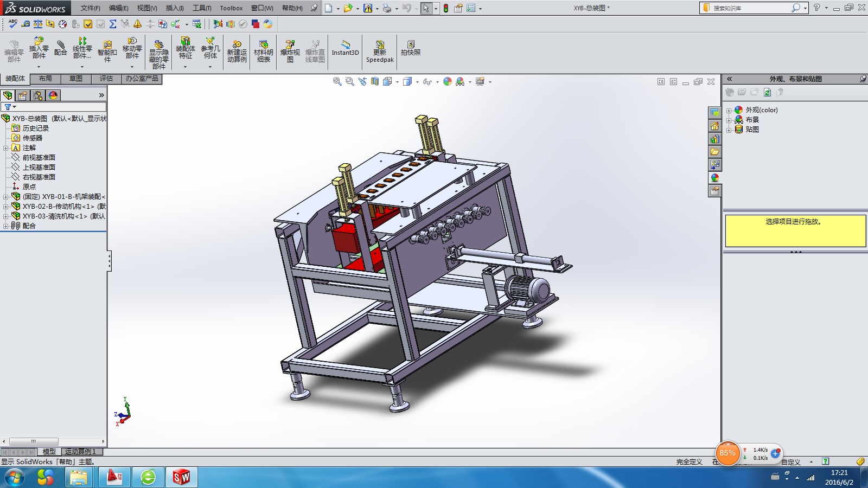The height and width of the screenshot is (488, 868).
Task: Switch to the 布局 tab
Action: (x=46, y=79)
